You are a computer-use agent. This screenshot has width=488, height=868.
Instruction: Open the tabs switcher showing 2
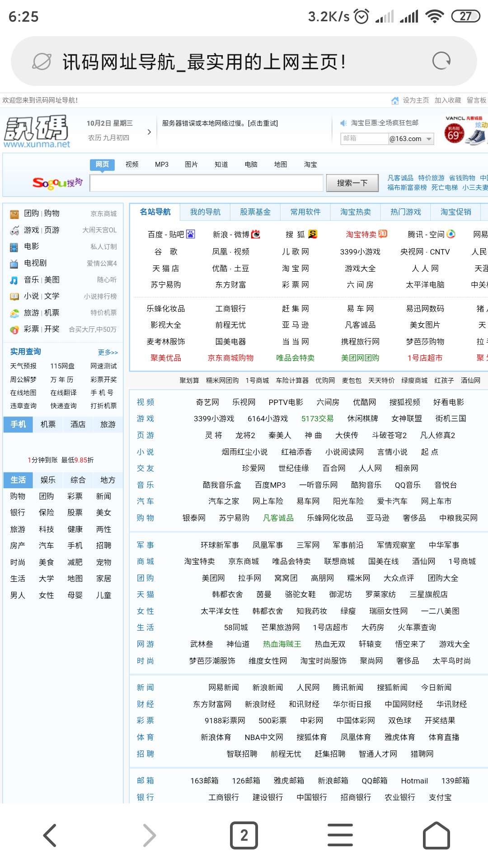(x=244, y=835)
